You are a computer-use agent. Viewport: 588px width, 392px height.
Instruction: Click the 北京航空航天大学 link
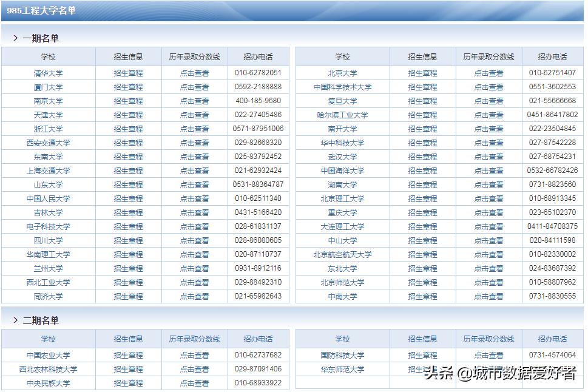pos(343,254)
